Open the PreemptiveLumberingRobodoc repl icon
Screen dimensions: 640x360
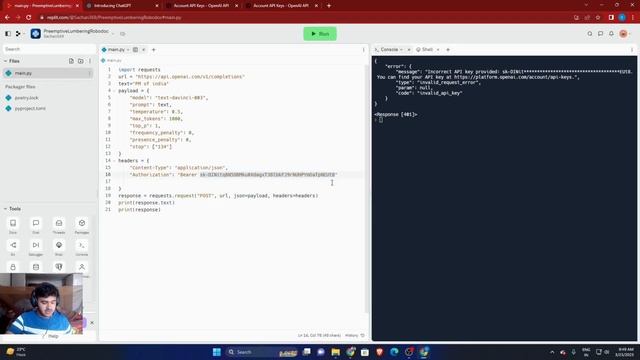point(36,33)
